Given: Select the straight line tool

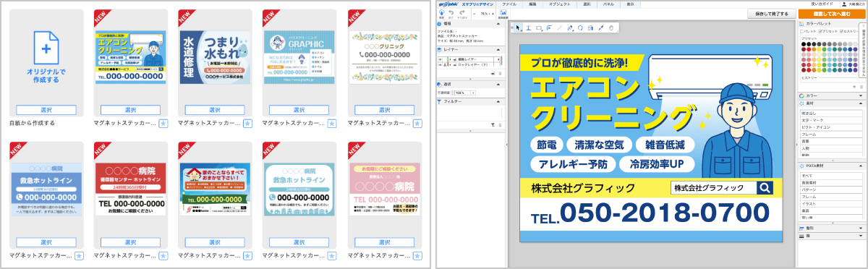Looking at the screenshot, I should click(559, 27).
